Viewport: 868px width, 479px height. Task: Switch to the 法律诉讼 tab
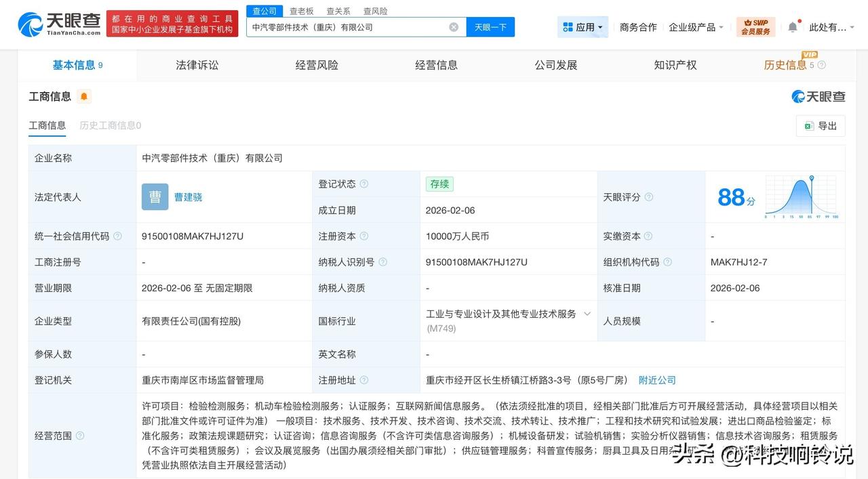(196, 65)
